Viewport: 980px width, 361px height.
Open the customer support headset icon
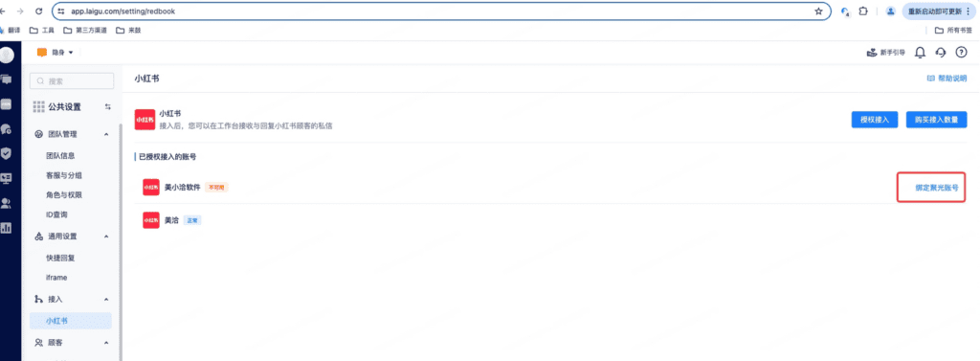[941, 53]
